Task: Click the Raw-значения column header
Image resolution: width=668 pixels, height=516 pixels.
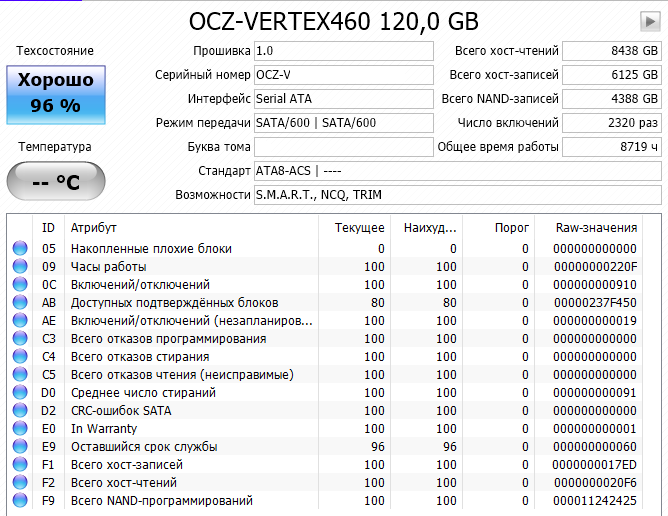Action: (589, 228)
